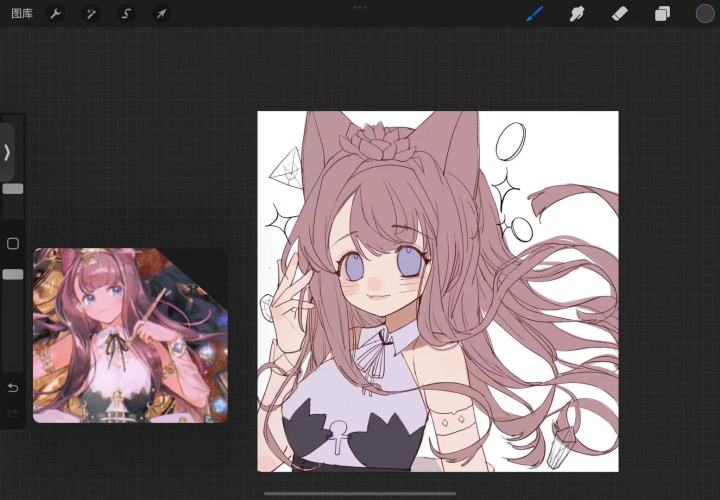Viewport: 720px width, 500px height.
Task: Expand the side tab with chevron arrow
Action: tap(7, 152)
